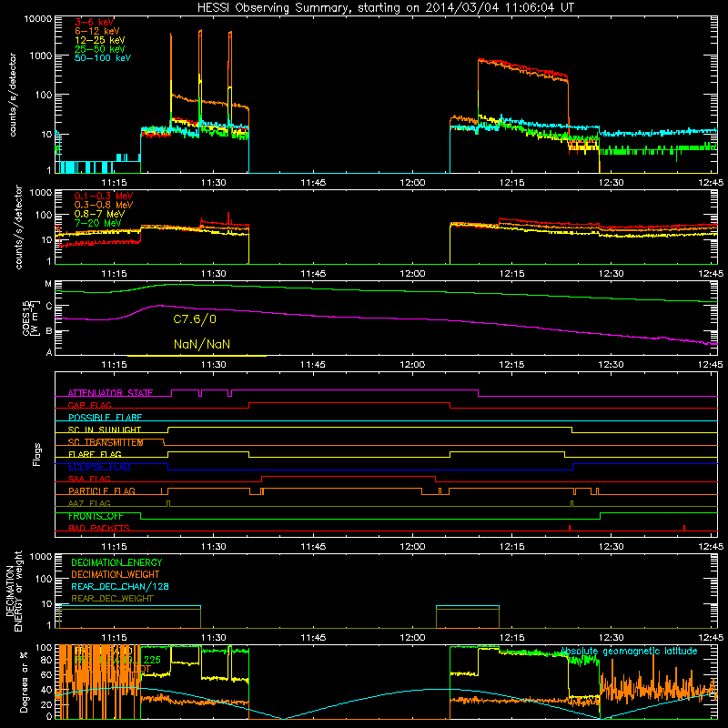Click the SC_TRANSMITTER flag label
The height and width of the screenshot is (728, 728).
coord(106,442)
